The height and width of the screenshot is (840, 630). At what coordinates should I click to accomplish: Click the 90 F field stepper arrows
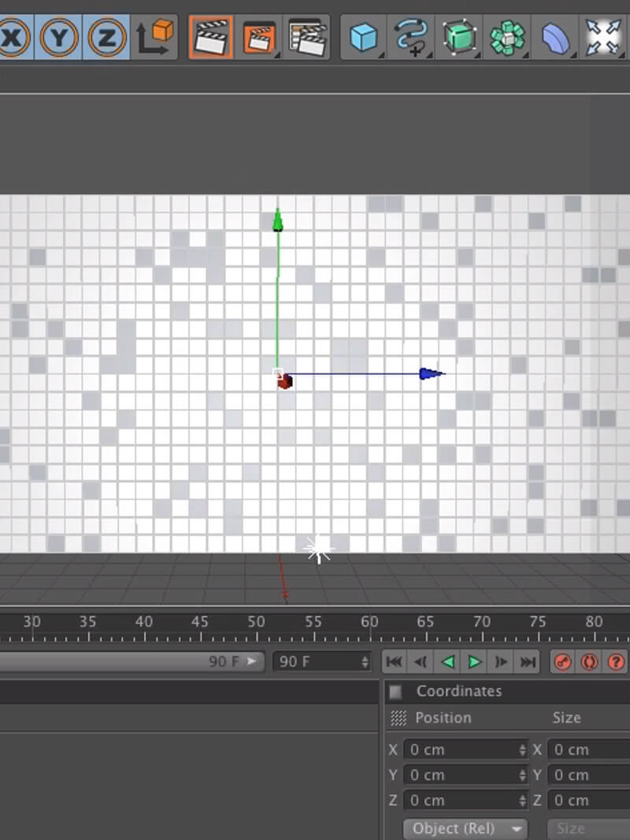(365, 662)
